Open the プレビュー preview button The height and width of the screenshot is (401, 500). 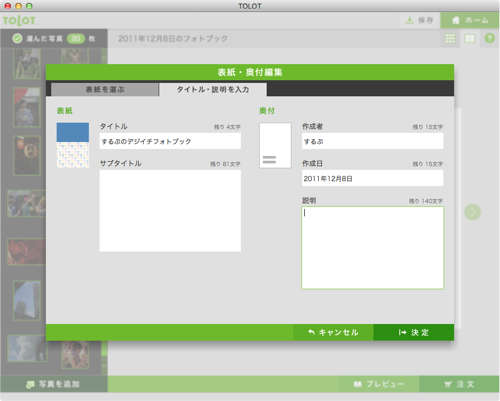[x=379, y=384]
